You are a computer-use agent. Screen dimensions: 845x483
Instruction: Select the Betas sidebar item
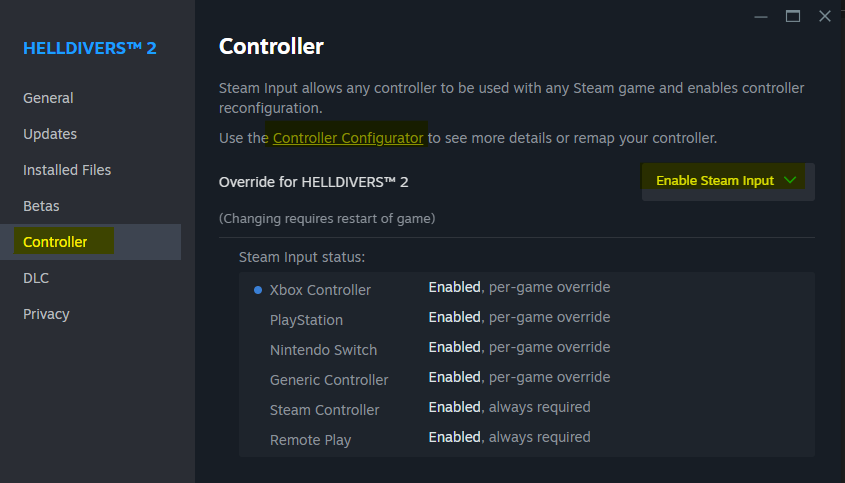click(x=41, y=206)
